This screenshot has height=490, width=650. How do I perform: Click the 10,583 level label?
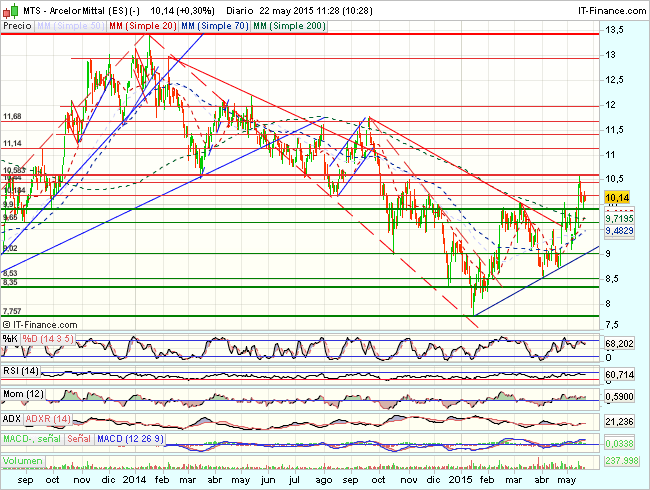click(14, 170)
